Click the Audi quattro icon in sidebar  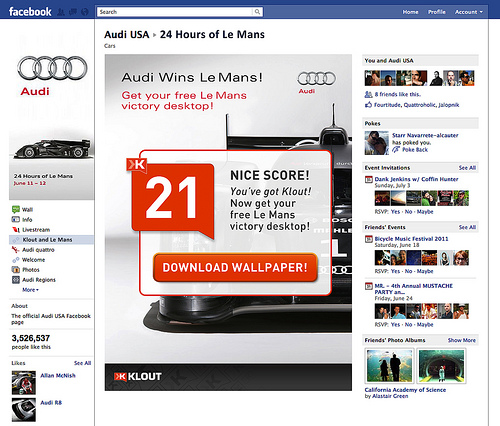click(16, 250)
